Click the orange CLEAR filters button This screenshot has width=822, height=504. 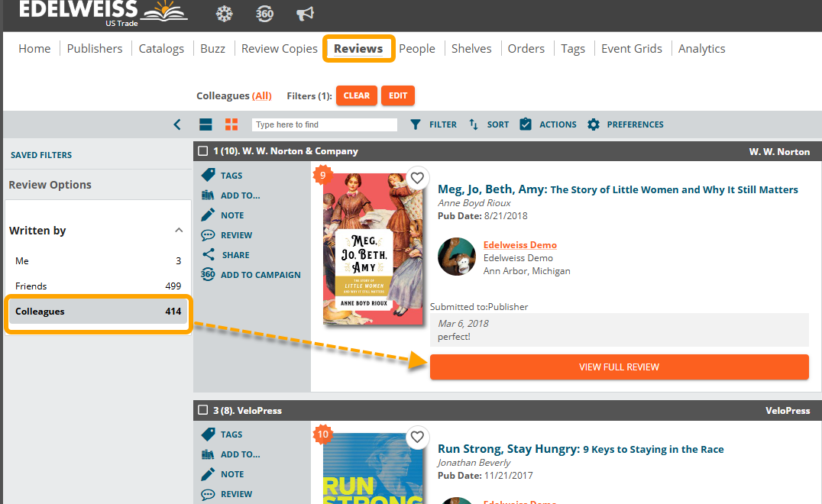(357, 95)
